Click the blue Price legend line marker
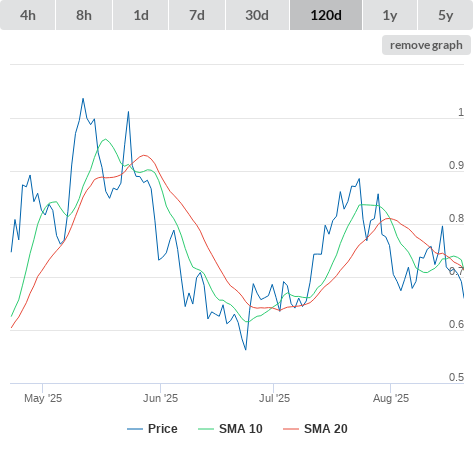This screenshot has height=455, width=474. pyautogui.click(x=135, y=429)
